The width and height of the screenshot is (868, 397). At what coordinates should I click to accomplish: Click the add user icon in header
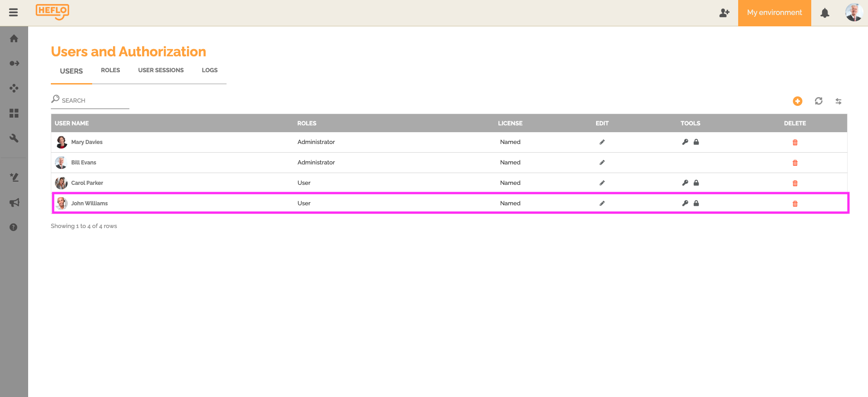point(724,13)
